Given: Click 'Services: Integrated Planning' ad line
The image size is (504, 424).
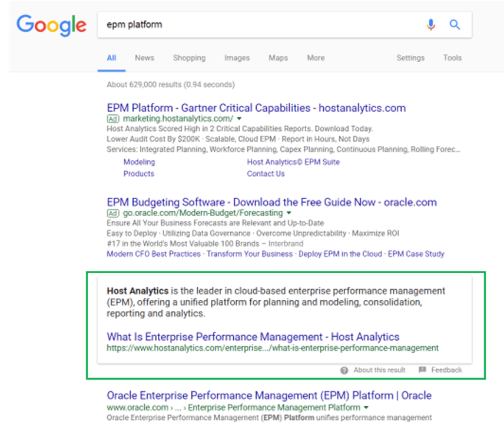Looking at the screenshot, I should coord(284,150).
